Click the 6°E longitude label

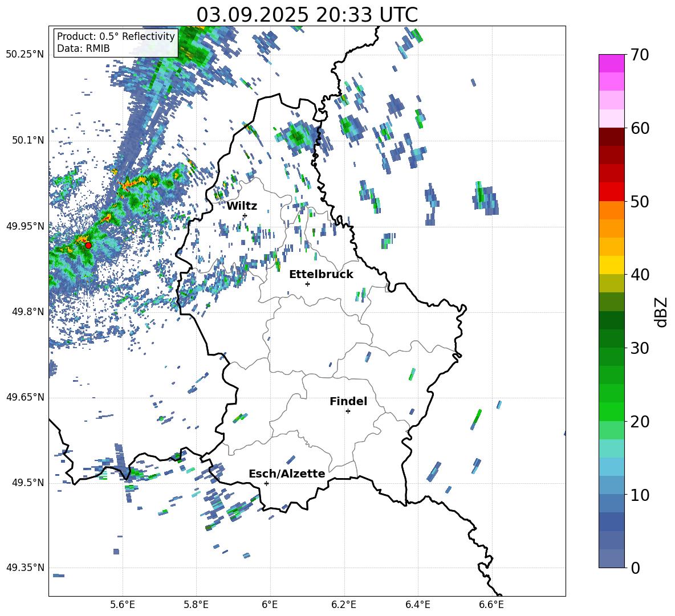[270, 605]
